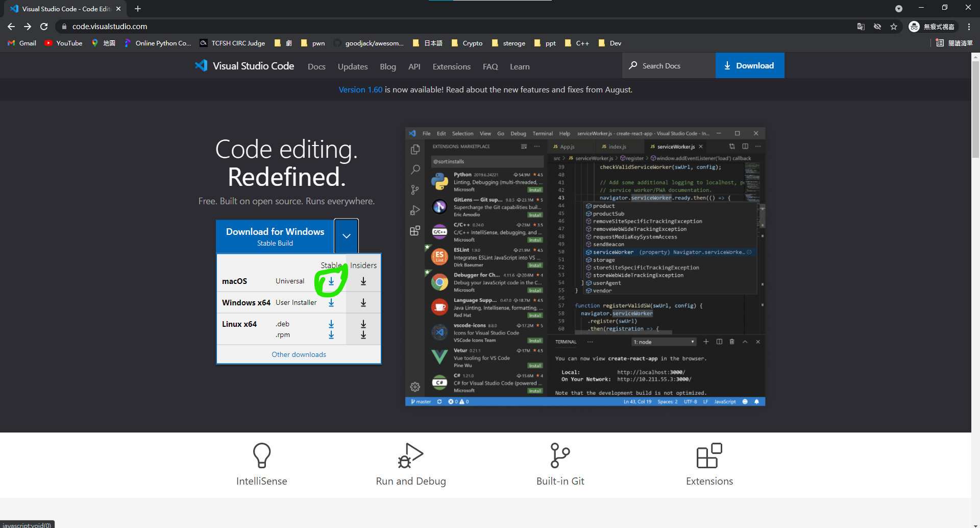Open the ppt bookmarks folder
Image resolution: width=980 pixels, height=528 pixels.
pyautogui.click(x=545, y=43)
